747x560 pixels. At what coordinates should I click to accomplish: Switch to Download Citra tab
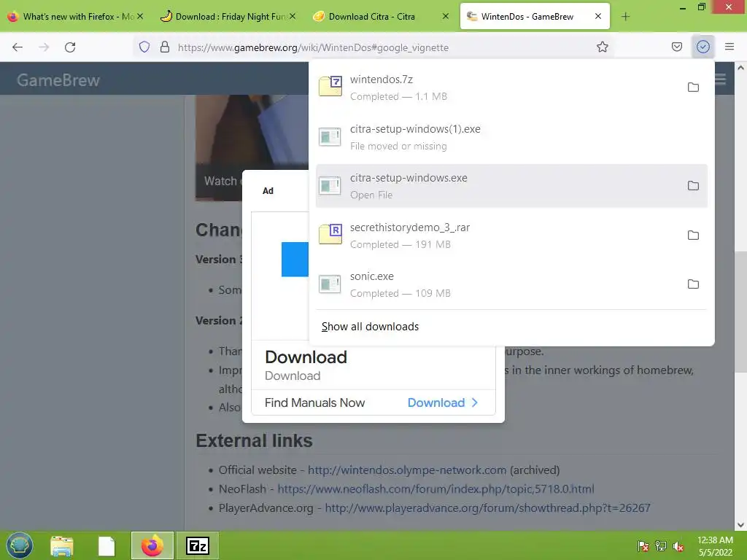381,17
